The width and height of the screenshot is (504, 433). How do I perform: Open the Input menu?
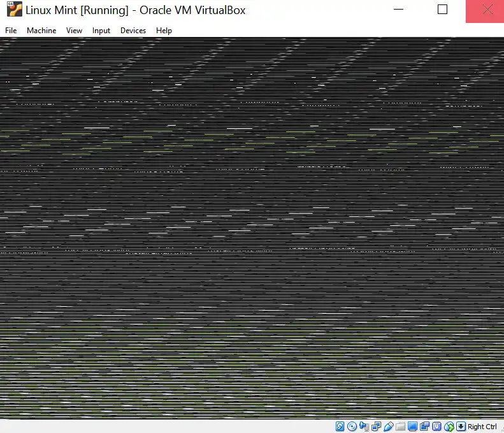click(101, 31)
